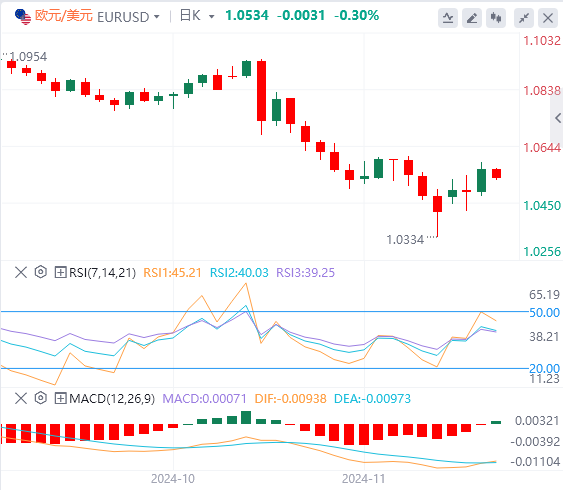Click the 1.0450 price axis label
Image resolution: width=563 pixels, height=490 pixels.
(542, 206)
